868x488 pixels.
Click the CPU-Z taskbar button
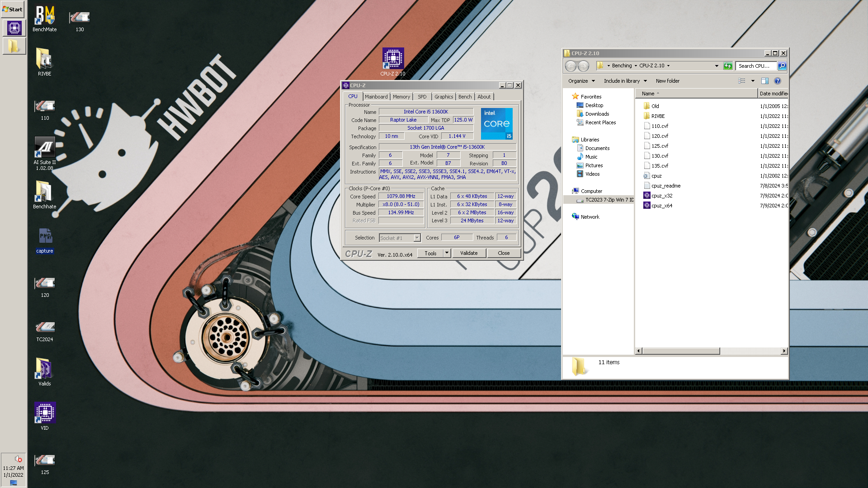pos(14,28)
